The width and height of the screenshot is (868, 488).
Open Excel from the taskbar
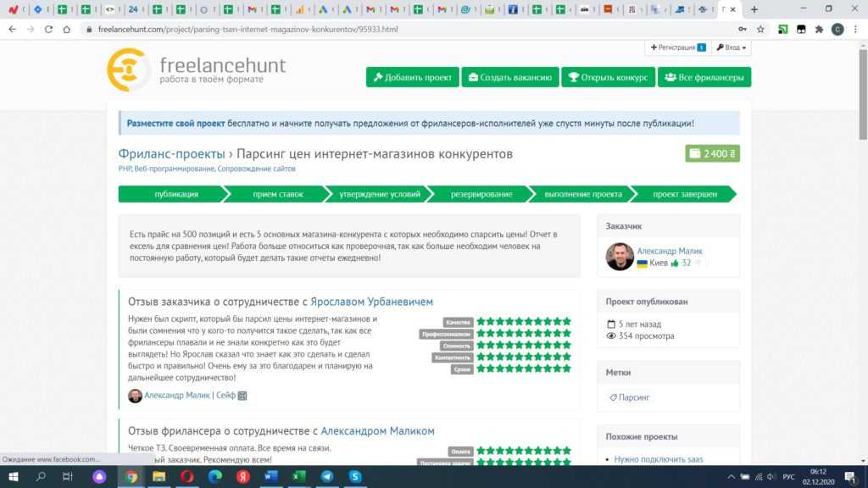(x=299, y=476)
